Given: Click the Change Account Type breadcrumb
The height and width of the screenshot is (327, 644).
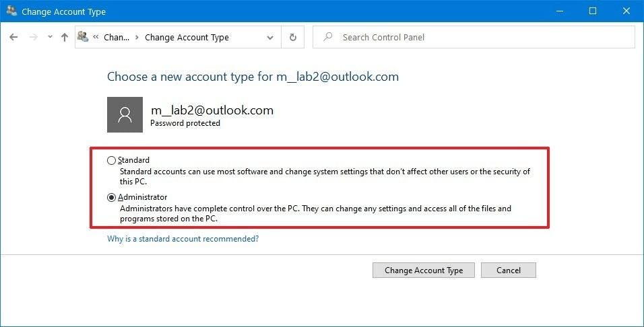Looking at the screenshot, I should (x=187, y=38).
